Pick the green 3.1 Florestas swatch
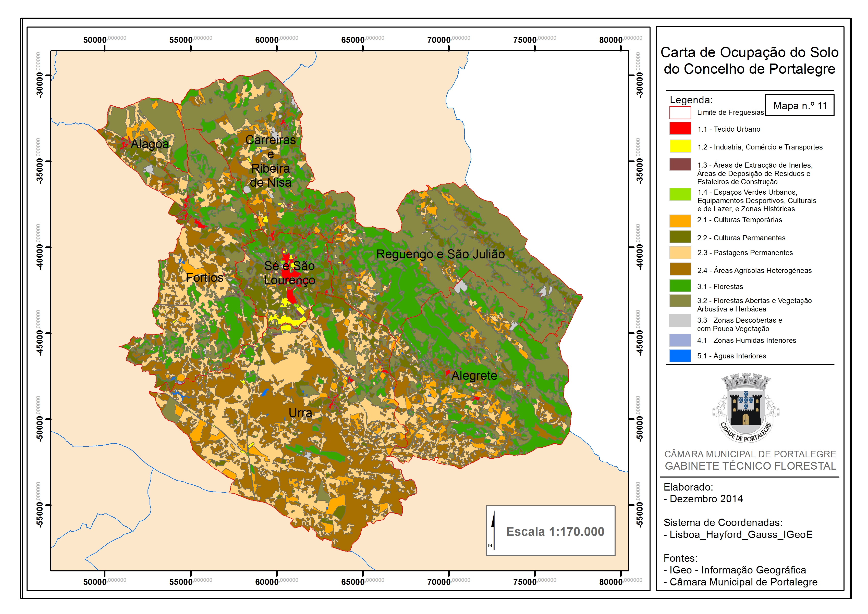The width and height of the screenshot is (868, 614). click(680, 285)
